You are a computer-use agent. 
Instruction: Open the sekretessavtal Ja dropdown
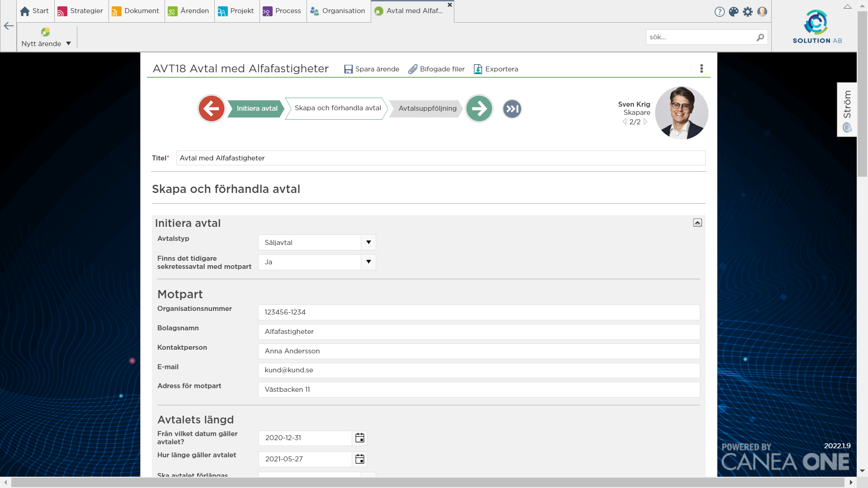click(368, 262)
